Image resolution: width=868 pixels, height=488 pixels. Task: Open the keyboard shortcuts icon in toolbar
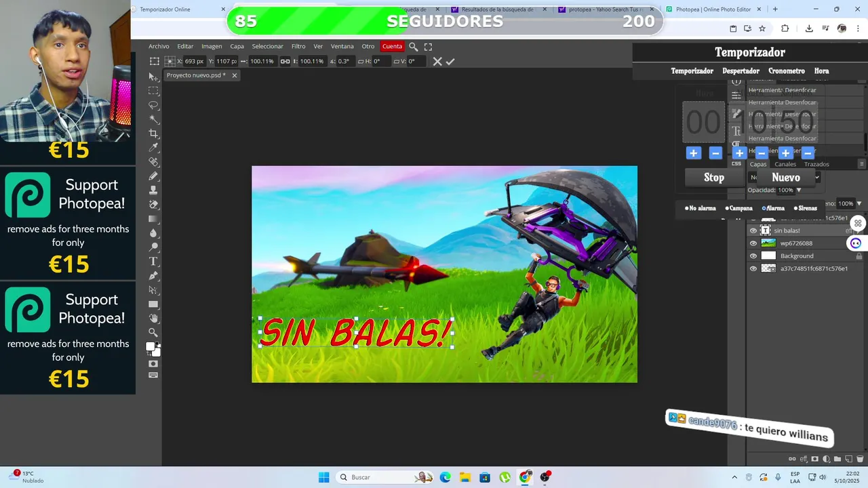click(153, 375)
